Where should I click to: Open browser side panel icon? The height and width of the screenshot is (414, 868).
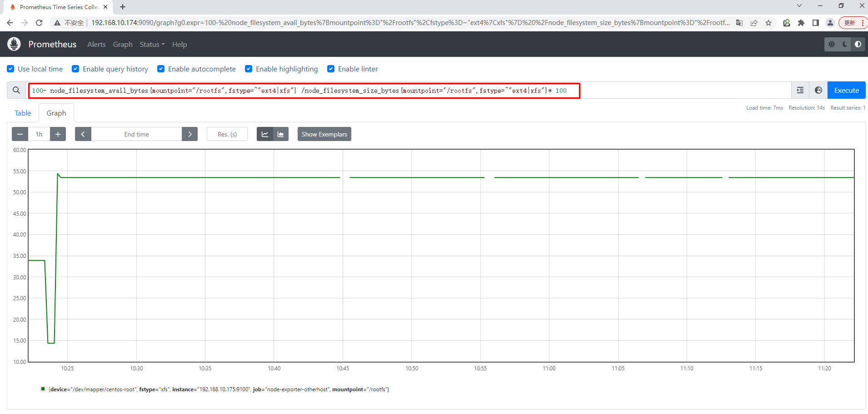(x=816, y=23)
